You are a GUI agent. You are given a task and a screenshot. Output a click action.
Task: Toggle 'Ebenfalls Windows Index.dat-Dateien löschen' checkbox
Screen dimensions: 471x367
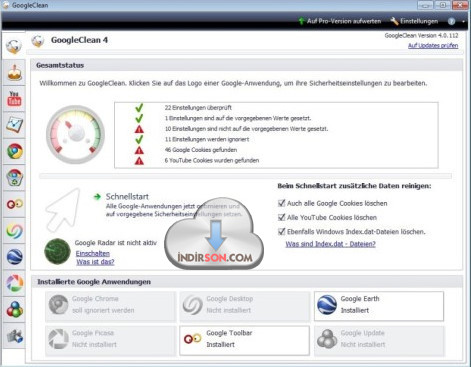point(282,231)
